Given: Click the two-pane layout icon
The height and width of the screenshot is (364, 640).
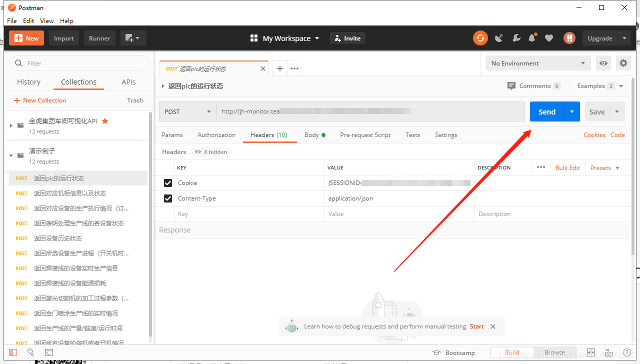Looking at the screenshot, I should coord(591,352).
